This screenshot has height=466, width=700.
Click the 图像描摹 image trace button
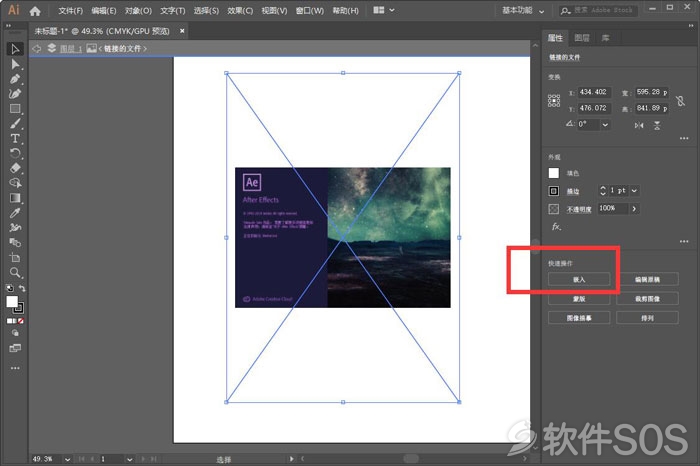(x=579, y=318)
